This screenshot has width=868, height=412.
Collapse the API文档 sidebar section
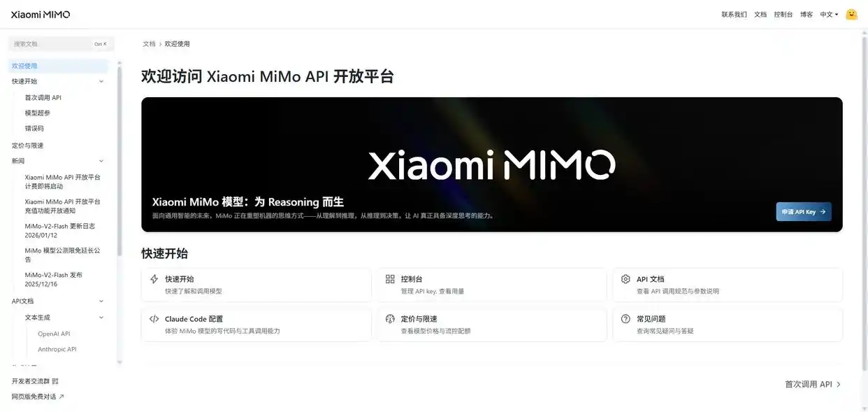[x=101, y=301]
